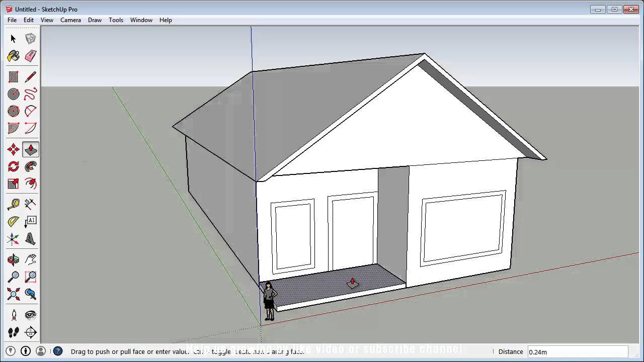Activate the Text label tool
This screenshot has width=644, height=362.
31,221
